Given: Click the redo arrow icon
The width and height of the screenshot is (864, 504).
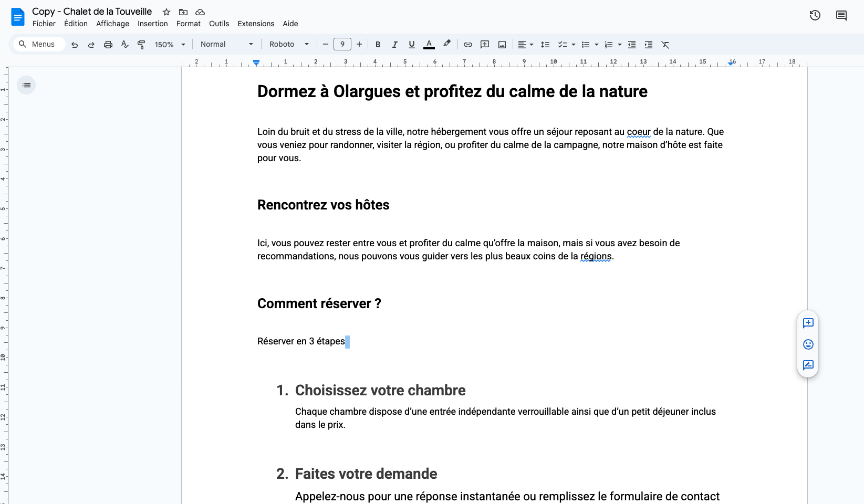Looking at the screenshot, I should tap(91, 45).
